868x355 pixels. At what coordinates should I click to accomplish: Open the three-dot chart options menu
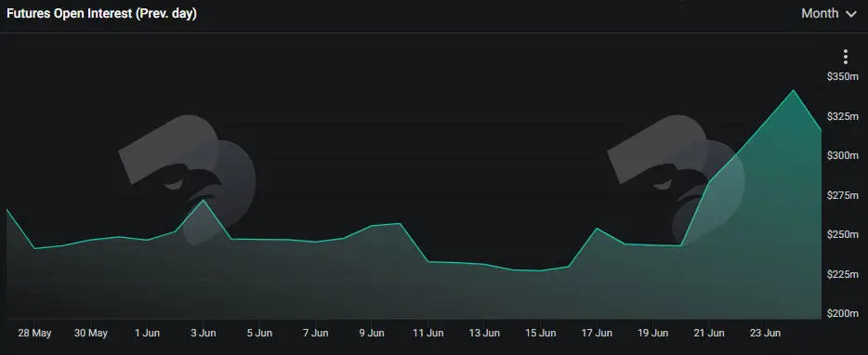(846, 57)
